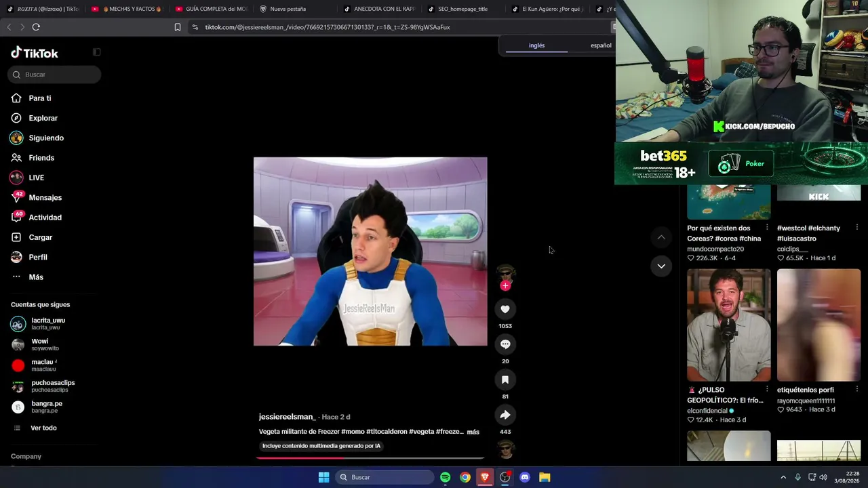The width and height of the screenshot is (868, 488).
Task: Open options for the PULSO GEOPOLÍTICO card
Action: (x=767, y=390)
